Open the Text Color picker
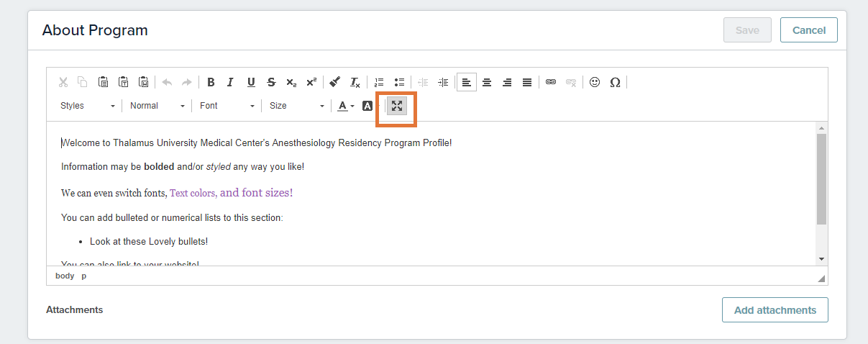Screen dimensions: 868x344 [x=346, y=106]
